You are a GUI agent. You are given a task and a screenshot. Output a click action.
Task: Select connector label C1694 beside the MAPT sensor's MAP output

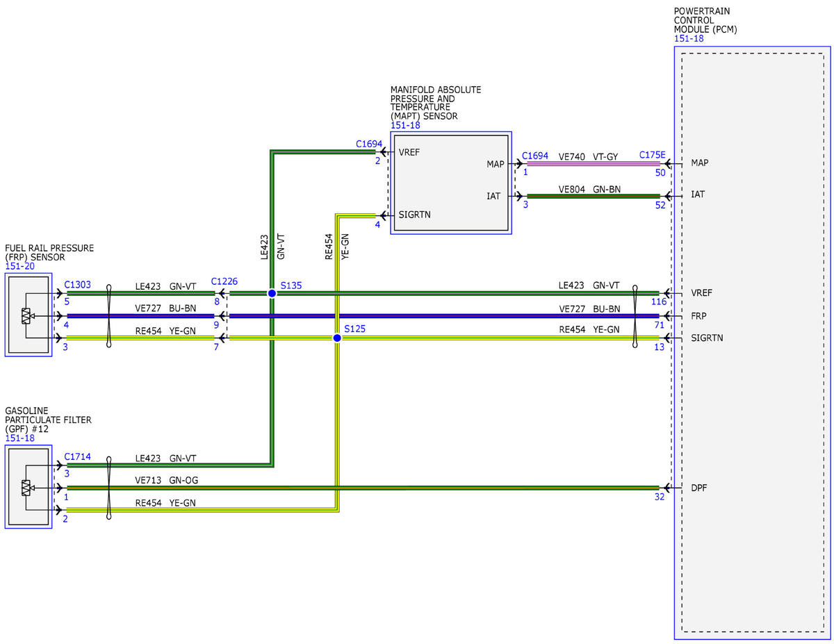(x=535, y=156)
